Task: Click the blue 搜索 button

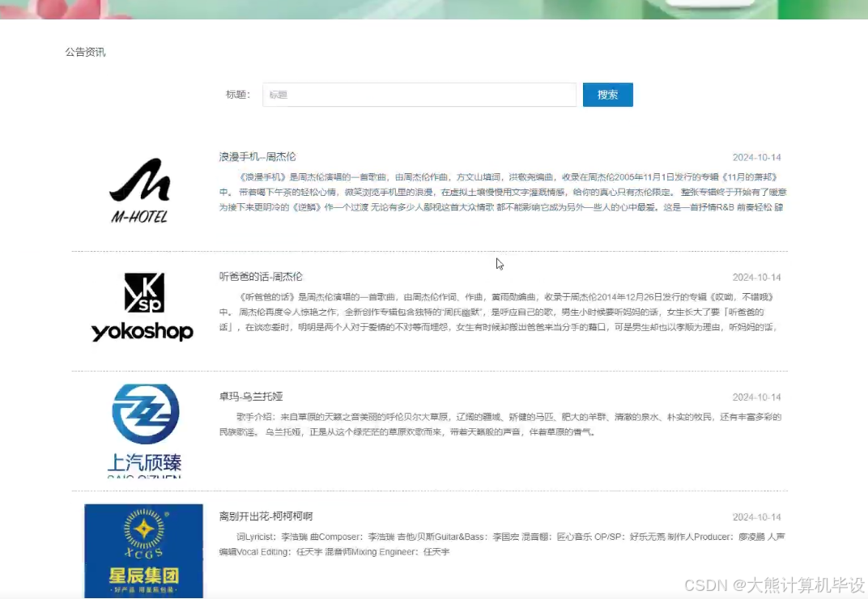Action: [x=607, y=95]
